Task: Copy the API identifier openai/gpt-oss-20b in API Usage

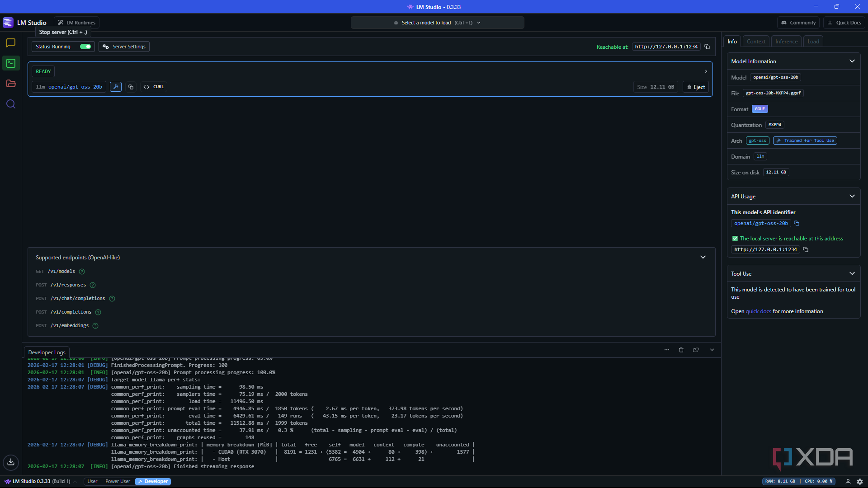Action: point(797,223)
